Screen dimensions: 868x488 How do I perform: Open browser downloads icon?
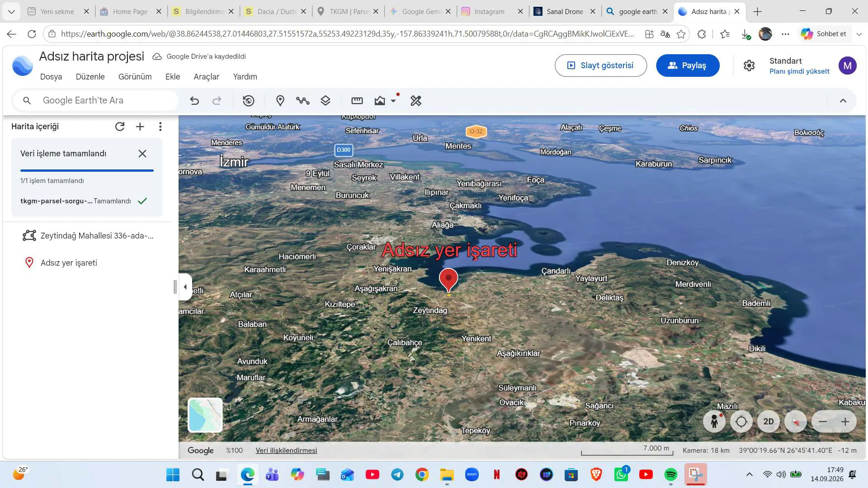tap(746, 34)
